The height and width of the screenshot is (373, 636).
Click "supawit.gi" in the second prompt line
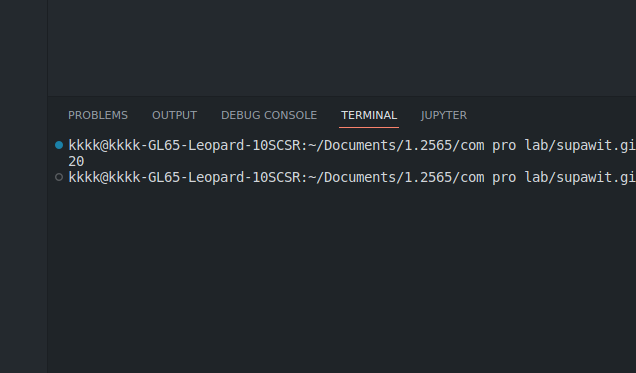[596, 177]
